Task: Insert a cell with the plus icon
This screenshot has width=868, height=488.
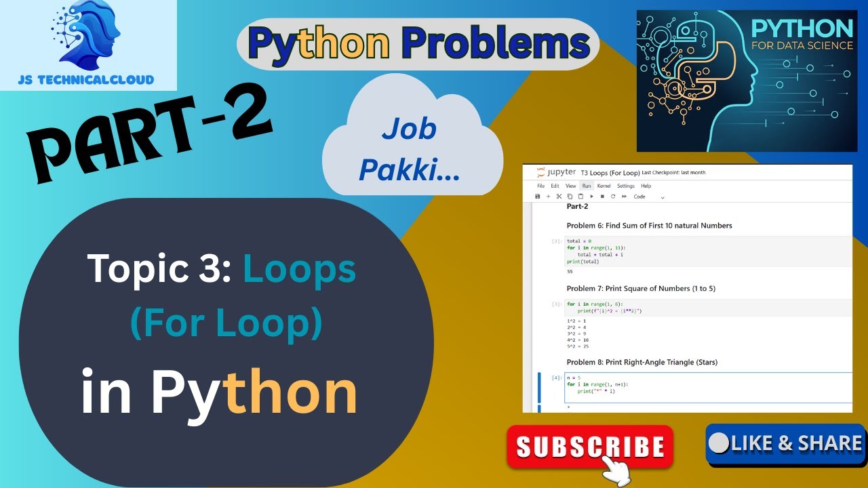Action: (x=548, y=197)
